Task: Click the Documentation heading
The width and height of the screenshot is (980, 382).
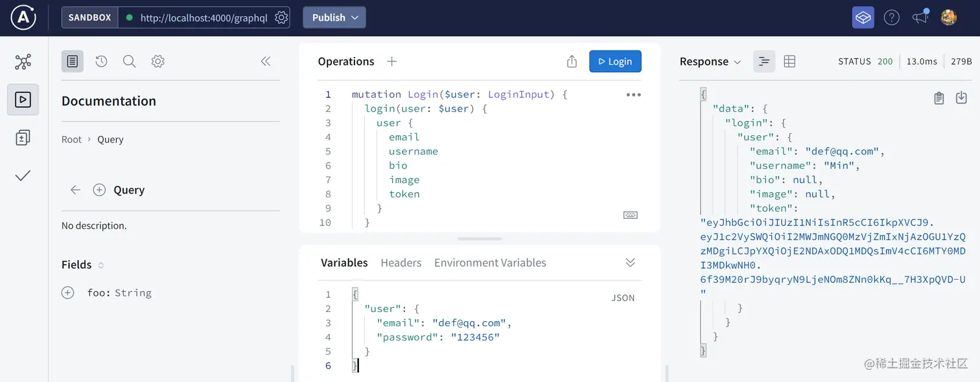Action: (109, 101)
